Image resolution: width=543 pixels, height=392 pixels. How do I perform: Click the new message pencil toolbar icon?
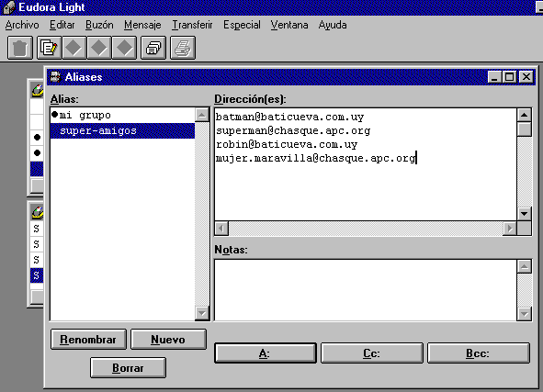click(x=49, y=48)
